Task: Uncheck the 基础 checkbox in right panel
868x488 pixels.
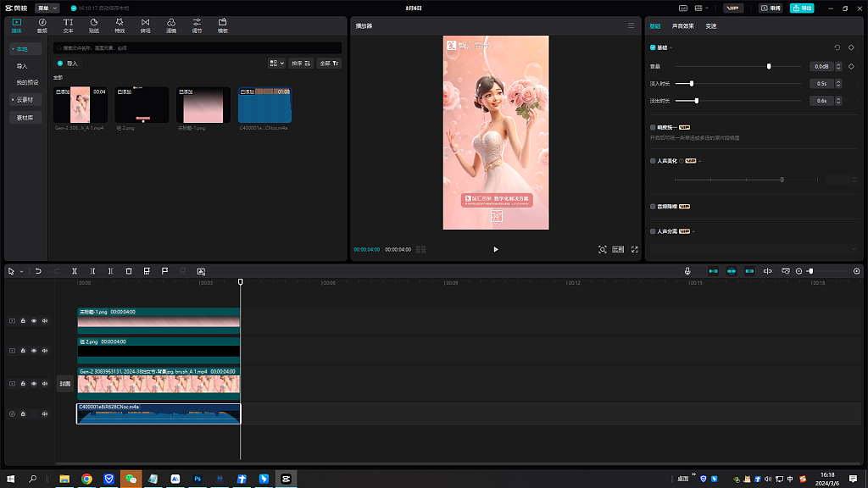Action: (653, 49)
